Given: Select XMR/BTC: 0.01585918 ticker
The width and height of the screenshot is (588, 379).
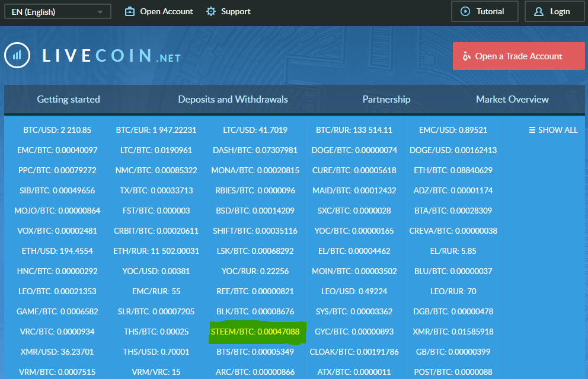Looking at the screenshot, I should (x=453, y=332).
